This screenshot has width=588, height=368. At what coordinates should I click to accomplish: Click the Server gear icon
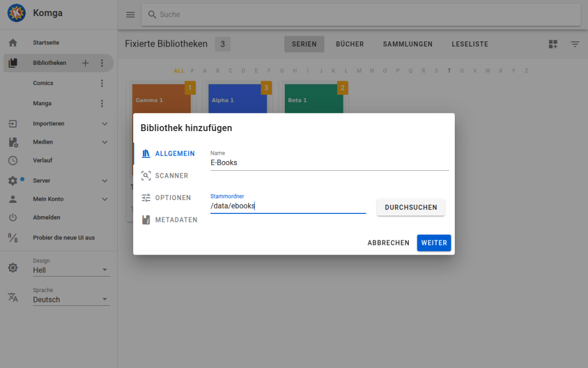[x=13, y=181]
